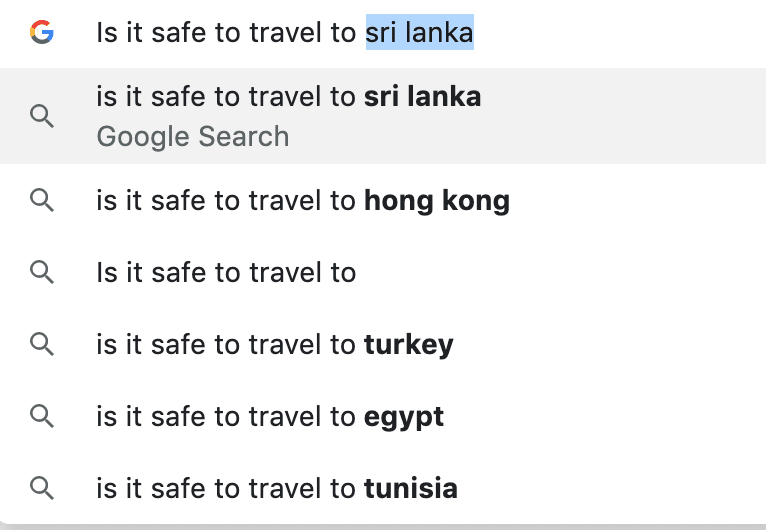The image size is (766, 530).
Task: Click the bold word 'egypt'
Action: tap(404, 417)
